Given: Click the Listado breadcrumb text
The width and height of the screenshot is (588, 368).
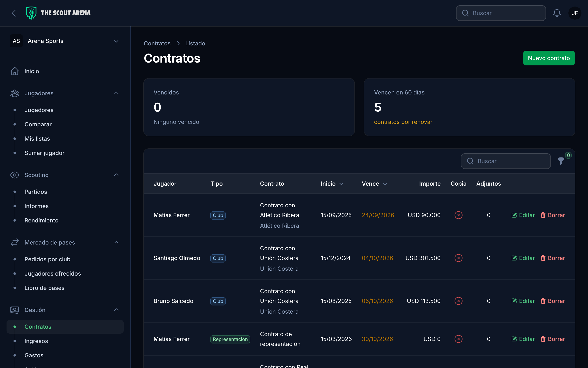Looking at the screenshot, I should click(195, 43).
